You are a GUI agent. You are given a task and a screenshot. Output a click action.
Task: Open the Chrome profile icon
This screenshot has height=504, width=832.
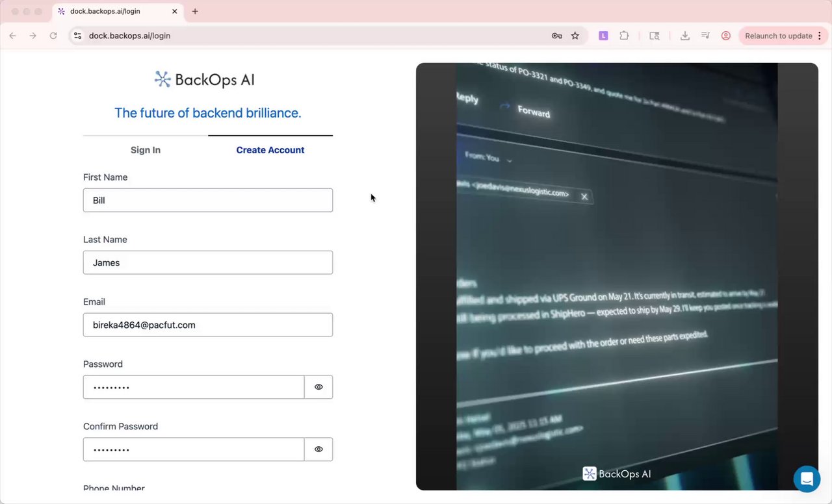click(726, 36)
